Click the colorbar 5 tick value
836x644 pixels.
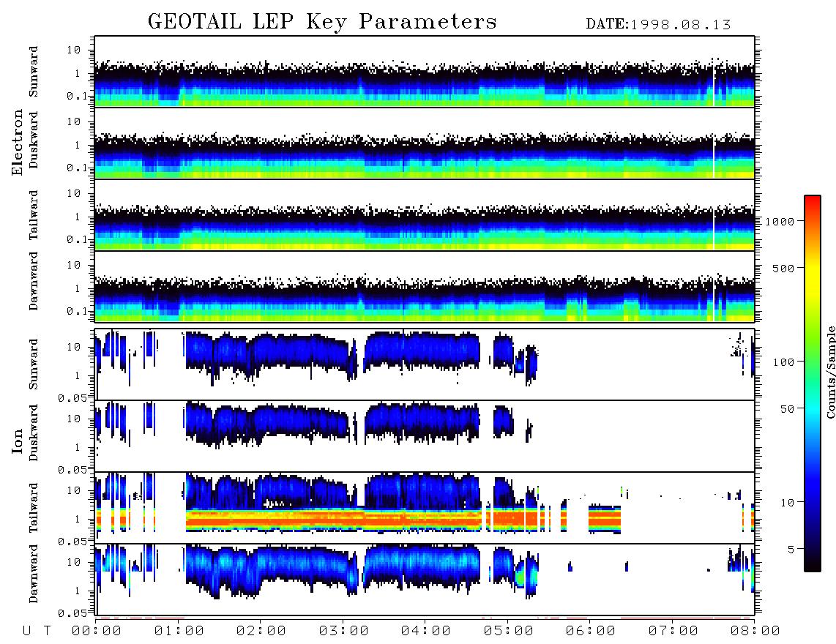pyautogui.click(x=791, y=550)
